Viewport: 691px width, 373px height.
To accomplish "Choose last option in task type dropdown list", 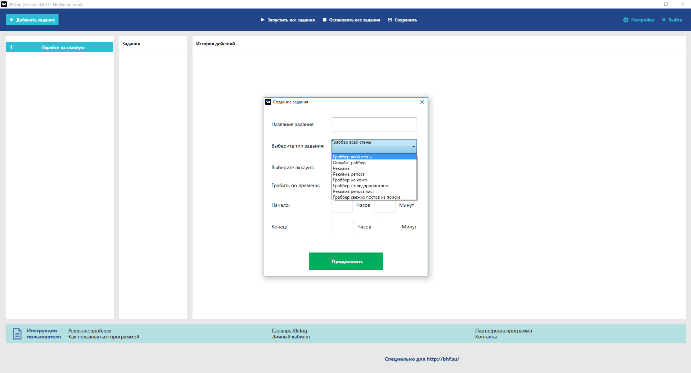I will (x=374, y=198).
